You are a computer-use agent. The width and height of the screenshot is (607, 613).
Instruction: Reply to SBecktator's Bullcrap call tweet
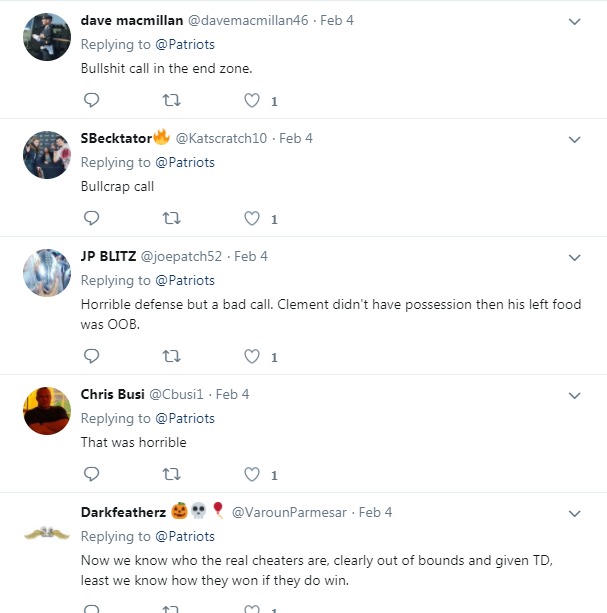pos(91,218)
